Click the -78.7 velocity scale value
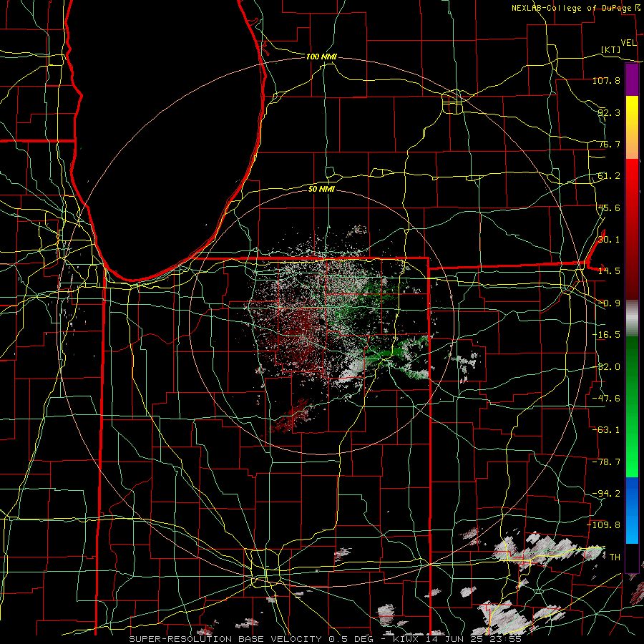644x644 pixels. [606, 462]
